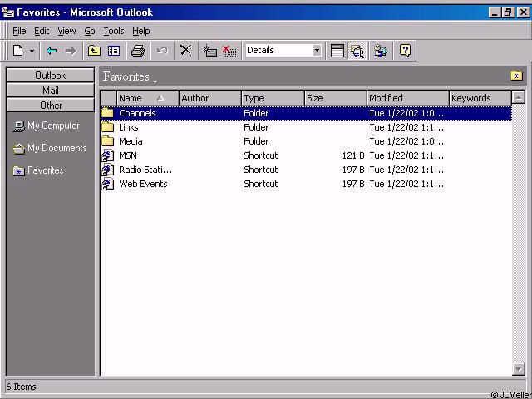Toggle the Preview Pane icon
Image resolution: width=532 pixels, height=399 pixels.
(x=337, y=51)
